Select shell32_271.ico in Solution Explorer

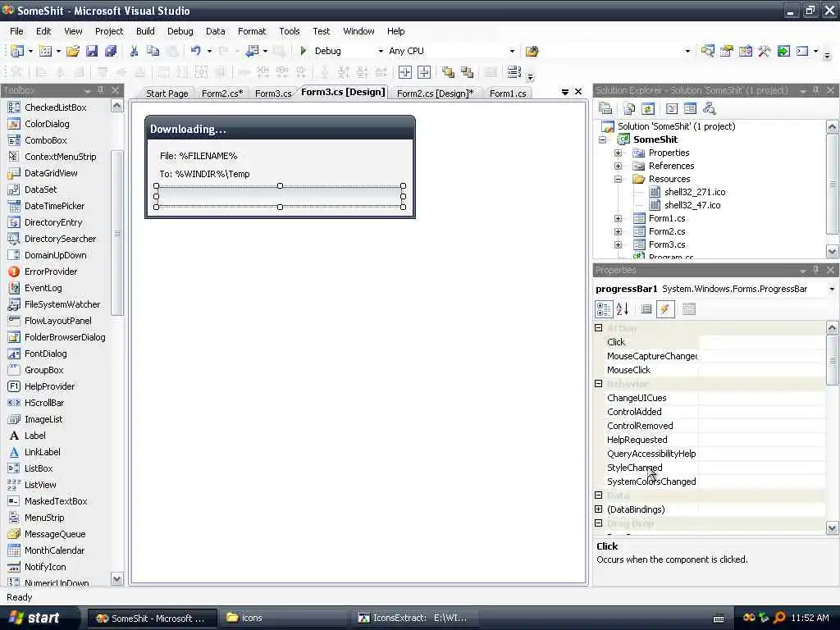(695, 192)
